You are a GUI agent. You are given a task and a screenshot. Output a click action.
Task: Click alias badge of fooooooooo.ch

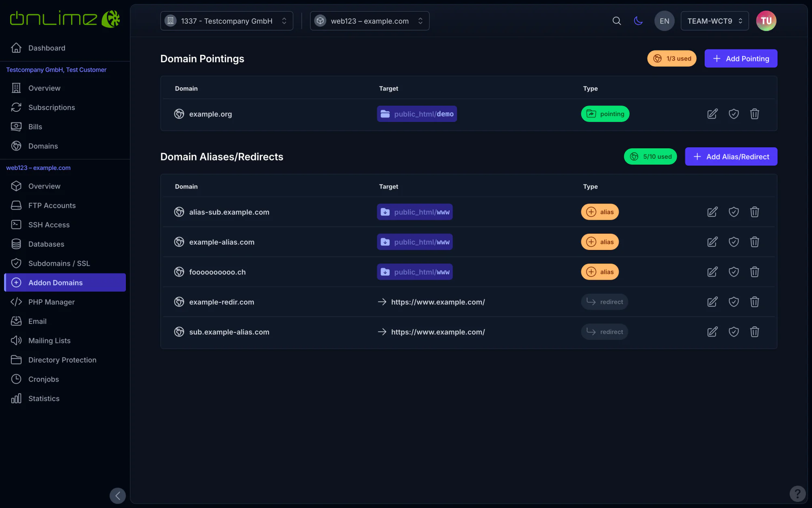600,272
